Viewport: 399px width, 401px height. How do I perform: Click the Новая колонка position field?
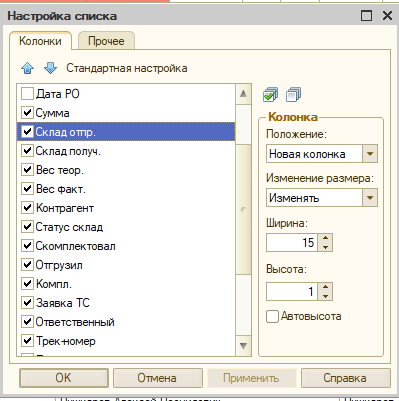pyautogui.click(x=314, y=154)
